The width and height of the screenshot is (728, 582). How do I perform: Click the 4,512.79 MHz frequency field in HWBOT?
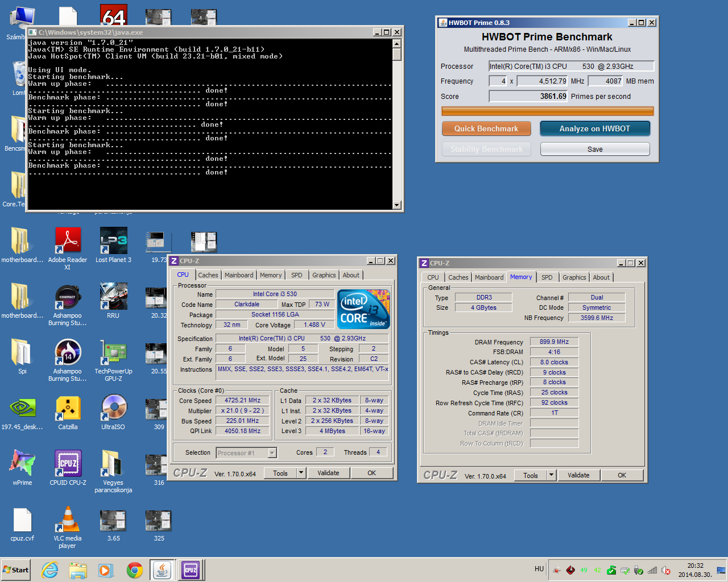(x=543, y=81)
